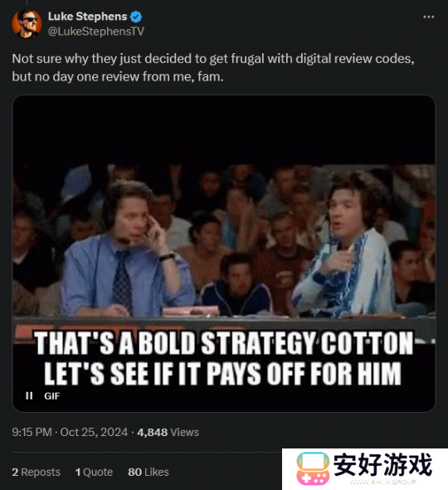
Task: View the 1 Quote list
Action: pos(94,472)
